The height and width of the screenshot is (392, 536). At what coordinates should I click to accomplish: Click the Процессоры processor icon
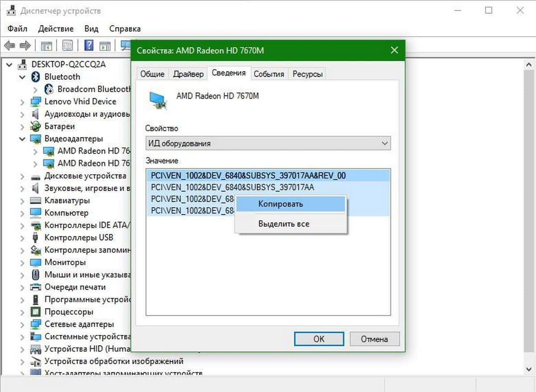click(36, 312)
